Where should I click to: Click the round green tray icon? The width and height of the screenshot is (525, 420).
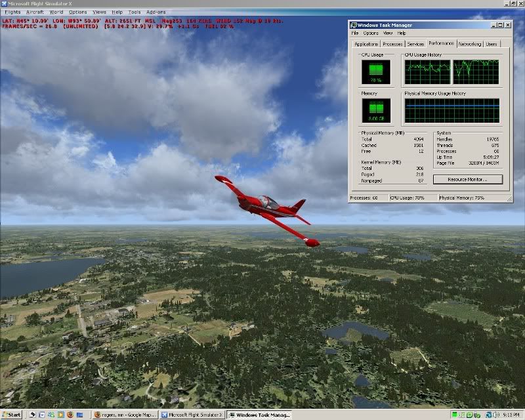click(x=469, y=415)
